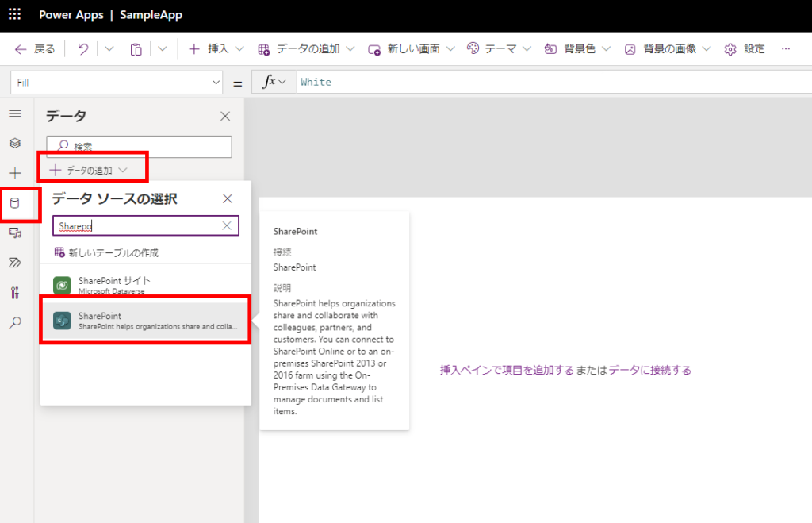
Task: Open the insert plus sidebar icon
Action: click(x=15, y=172)
